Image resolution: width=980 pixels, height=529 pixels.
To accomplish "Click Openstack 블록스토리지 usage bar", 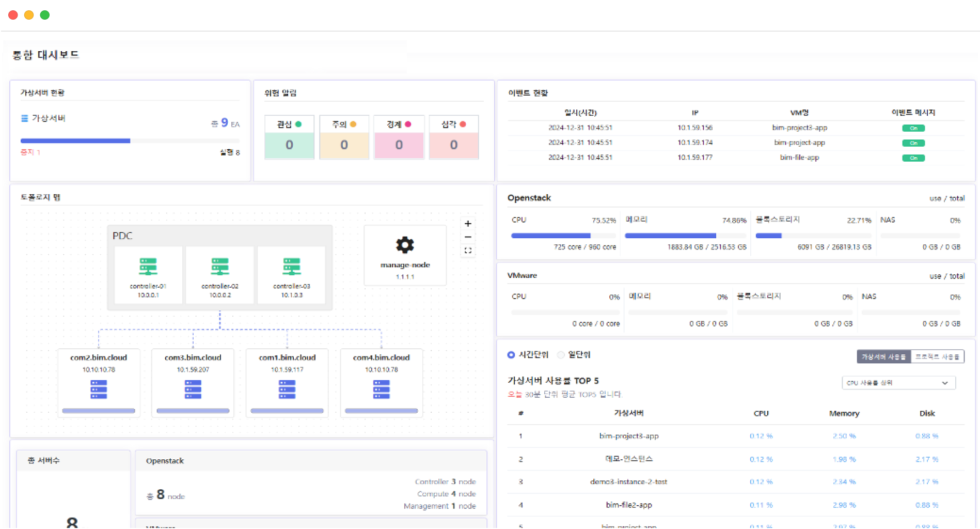I will click(814, 236).
